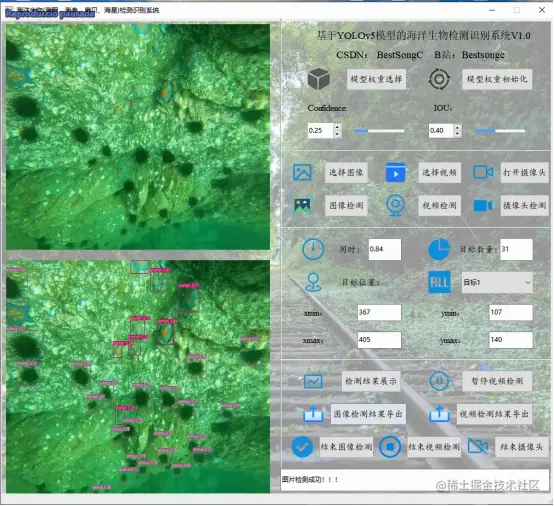Click the 模型权重选择 button
Image resolution: width=554 pixels, height=506 pixels.
[x=376, y=79]
